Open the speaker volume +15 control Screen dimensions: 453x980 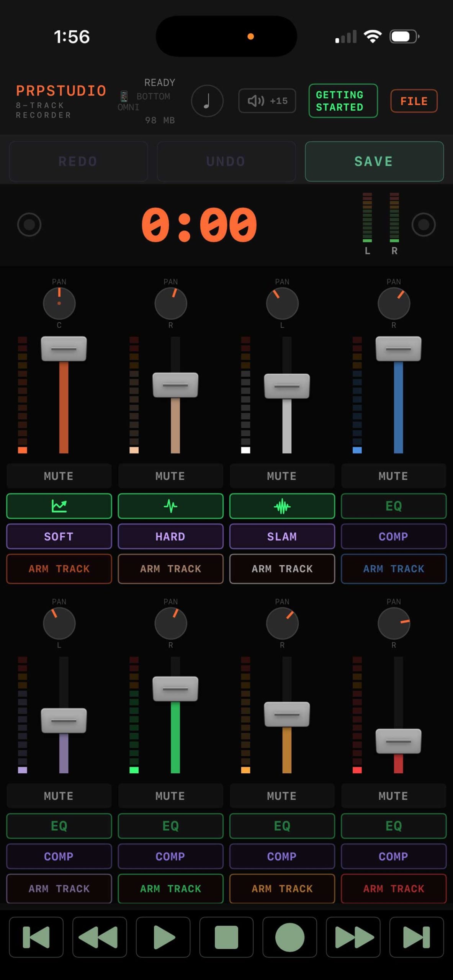pyautogui.click(x=267, y=101)
